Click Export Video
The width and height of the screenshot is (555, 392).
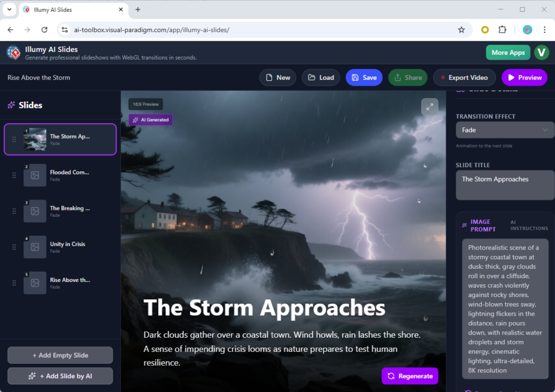tap(464, 77)
